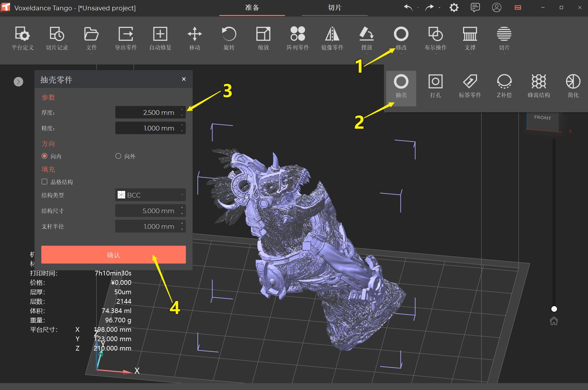Select the 向外 direction radio button
The image size is (588, 390).
point(118,156)
